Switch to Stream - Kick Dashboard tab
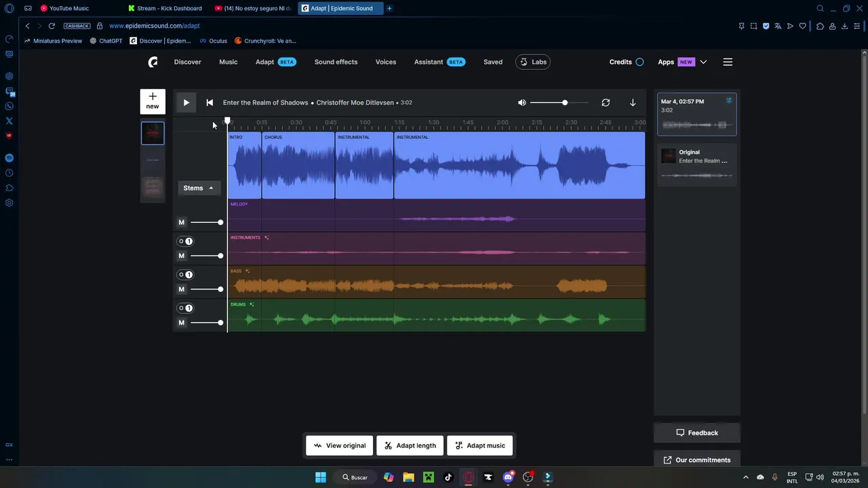Image resolution: width=868 pixels, height=488 pixels. pyautogui.click(x=167, y=8)
